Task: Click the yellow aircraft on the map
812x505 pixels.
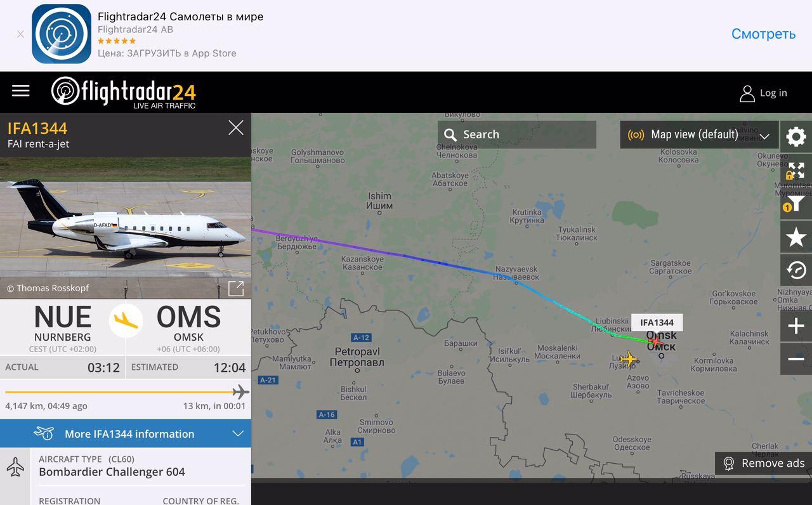Action: click(x=628, y=359)
